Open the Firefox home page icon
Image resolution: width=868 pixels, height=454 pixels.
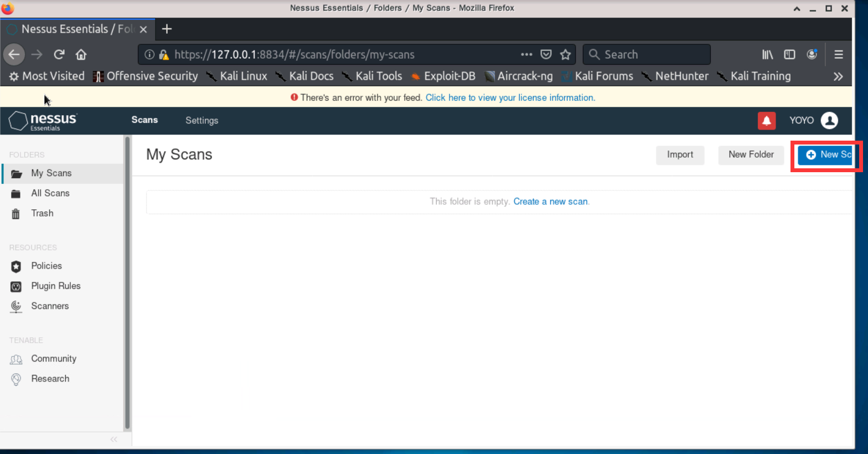[x=81, y=54]
